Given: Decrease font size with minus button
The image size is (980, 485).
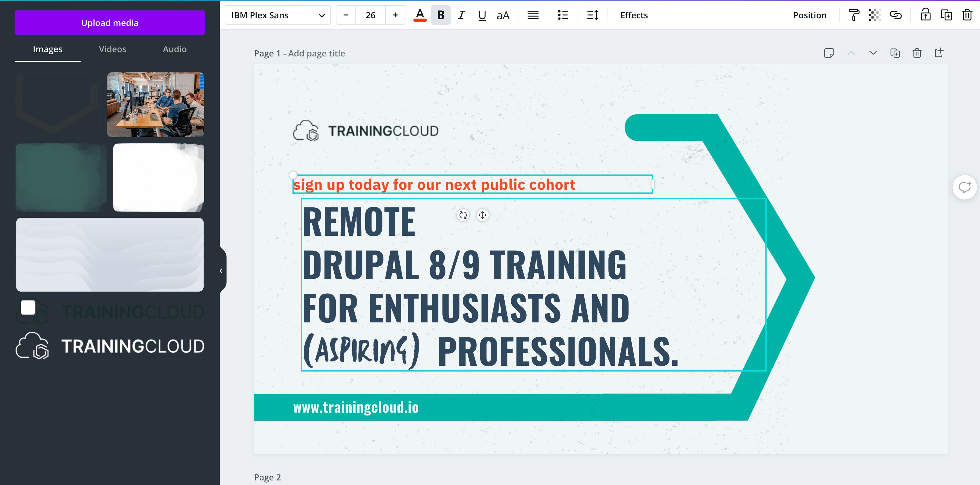Looking at the screenshot, I should [x=346, y=15].
